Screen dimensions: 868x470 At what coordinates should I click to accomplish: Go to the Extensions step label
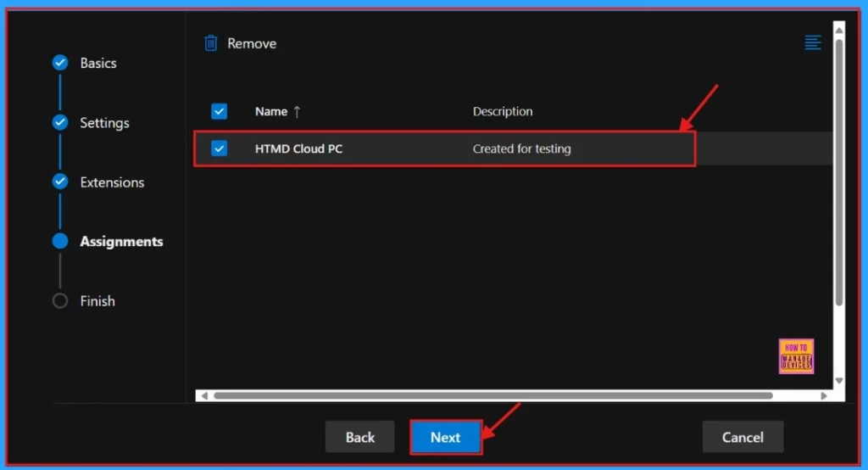(x=112, y=182)
